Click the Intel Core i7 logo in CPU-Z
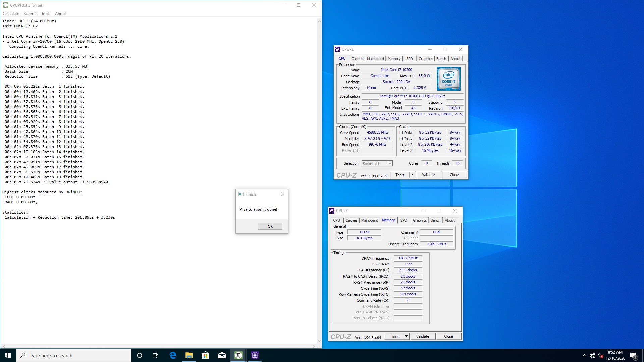644x362 pixels. pos(448,79)
